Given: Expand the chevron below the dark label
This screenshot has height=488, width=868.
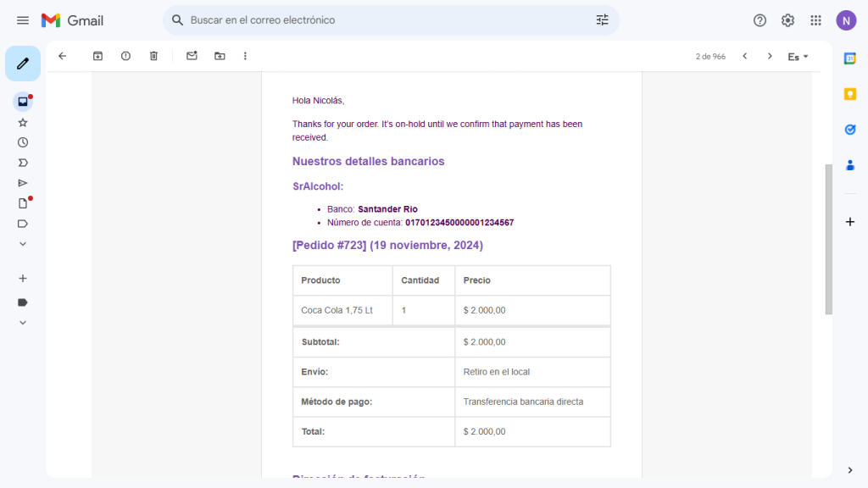Looking at the screenshot, I should pyautogui.click(x=23, y=323).
